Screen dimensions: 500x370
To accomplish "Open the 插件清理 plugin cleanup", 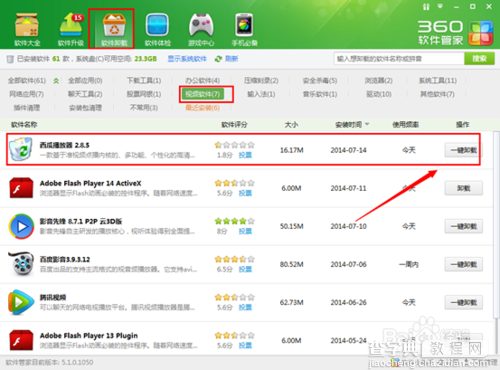I will (x=27, y=108).
